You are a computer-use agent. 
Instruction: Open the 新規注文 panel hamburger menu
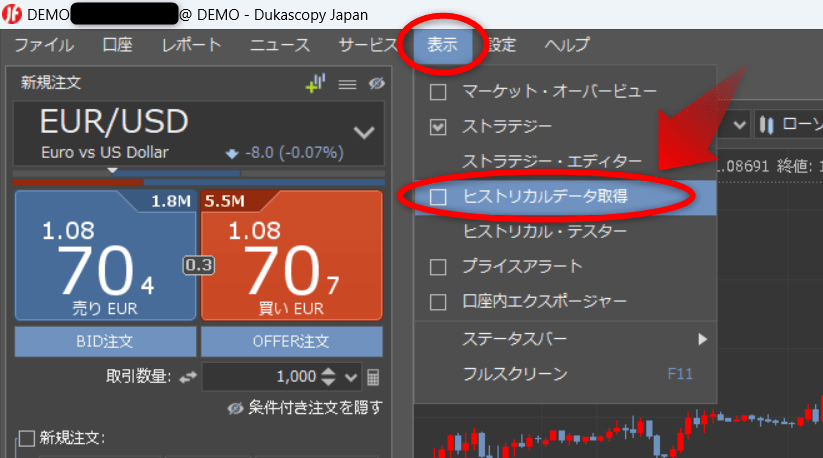click(347, 84)
